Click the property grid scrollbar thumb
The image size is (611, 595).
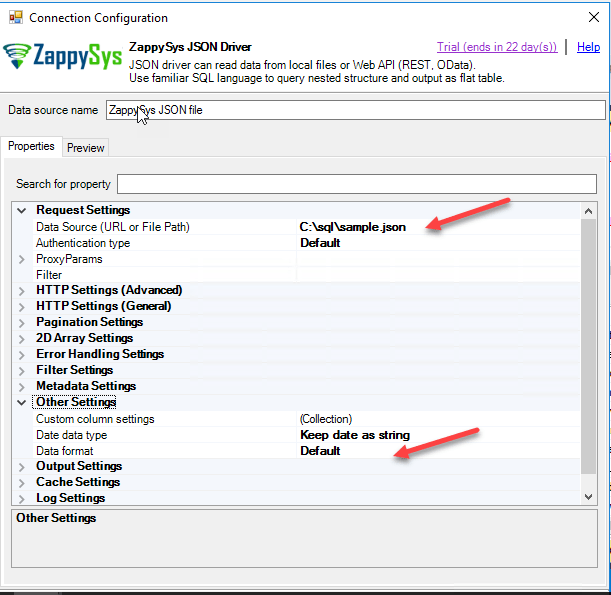[x=588, y=346]
